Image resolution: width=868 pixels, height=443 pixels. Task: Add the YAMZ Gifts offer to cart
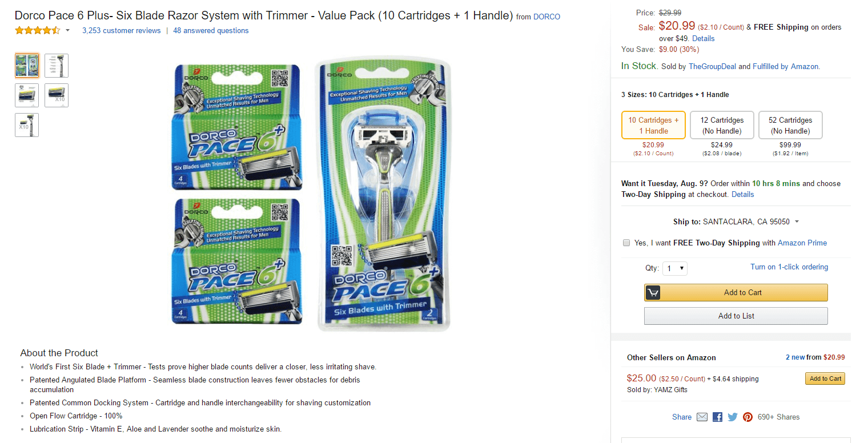[x=825, y=378]
